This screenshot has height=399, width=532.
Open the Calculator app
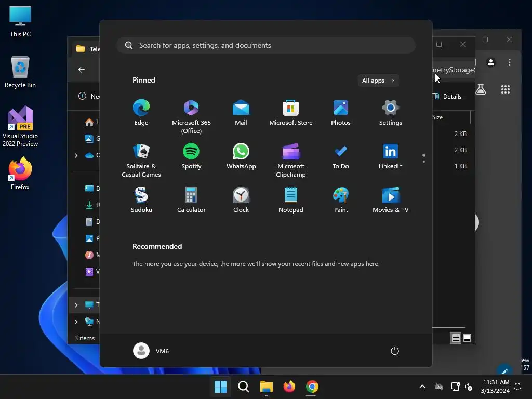191,200
